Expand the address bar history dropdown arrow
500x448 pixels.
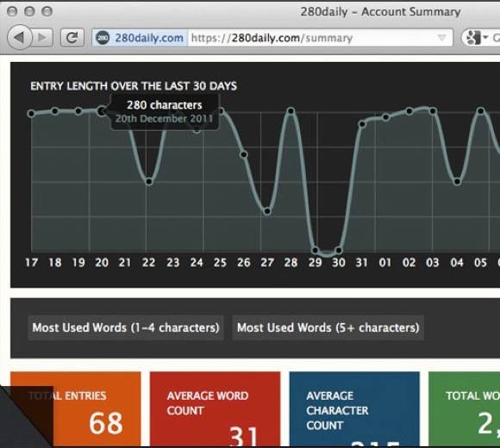[442, 38]
